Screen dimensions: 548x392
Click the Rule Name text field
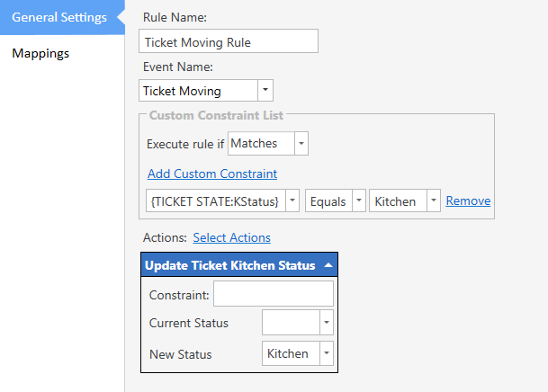pos(229,41)
